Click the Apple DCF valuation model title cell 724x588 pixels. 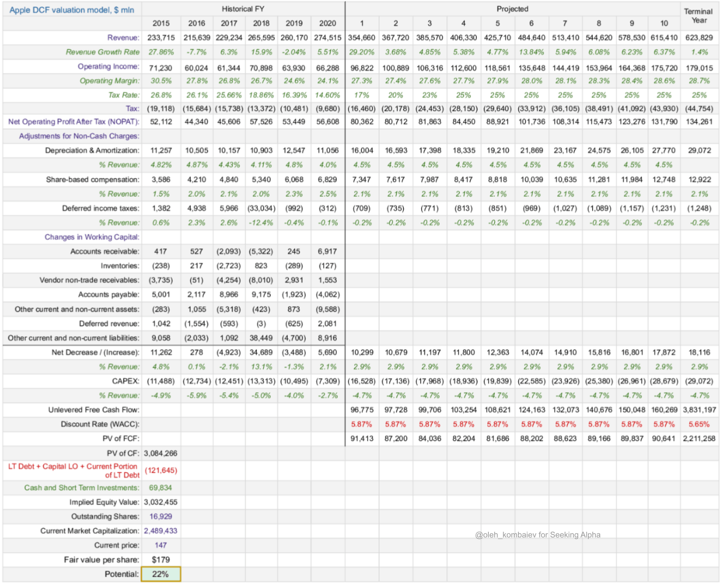pos(70,9)
